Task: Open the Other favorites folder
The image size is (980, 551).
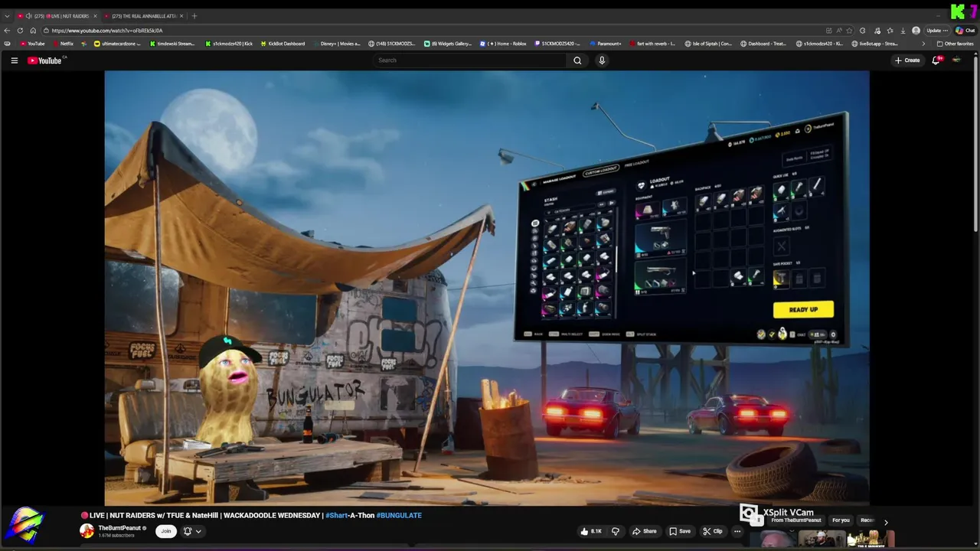Action: click(955, 44)
